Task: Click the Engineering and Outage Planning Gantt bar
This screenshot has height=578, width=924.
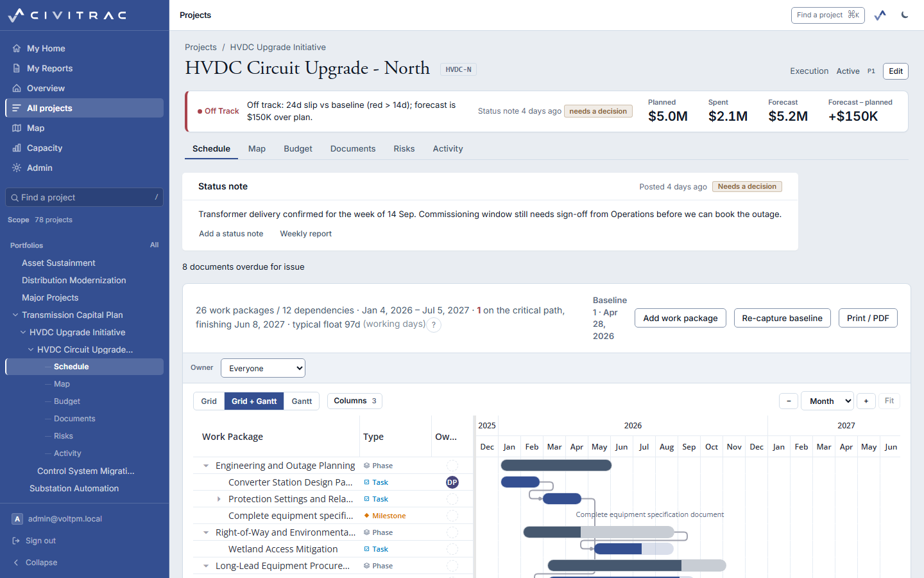Action: (556, 466)
